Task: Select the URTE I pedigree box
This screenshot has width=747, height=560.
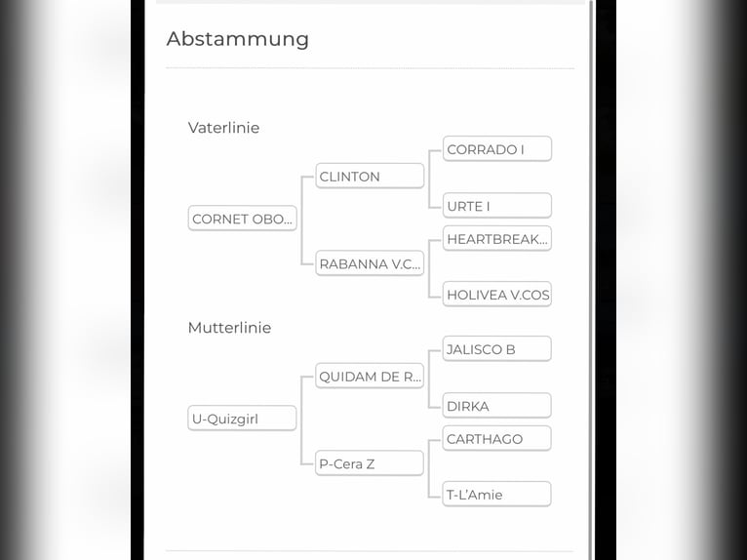Action: click(x=497, y=206)
